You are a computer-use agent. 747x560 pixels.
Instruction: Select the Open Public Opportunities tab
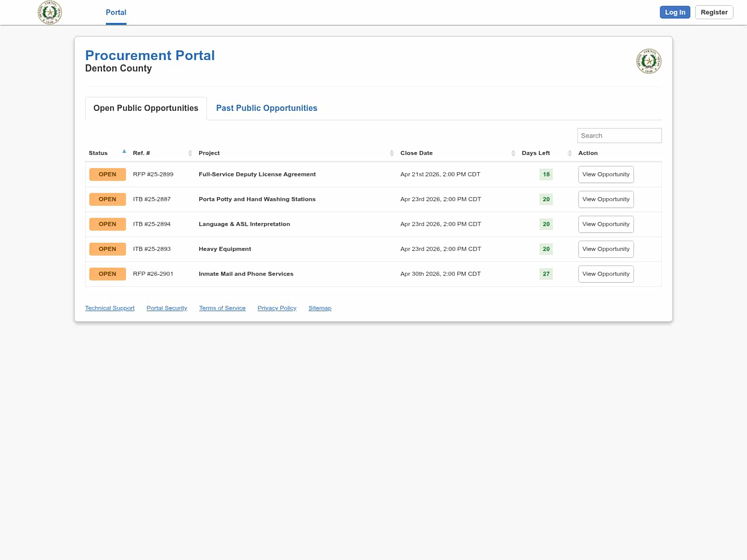click(x=146, y=108)
